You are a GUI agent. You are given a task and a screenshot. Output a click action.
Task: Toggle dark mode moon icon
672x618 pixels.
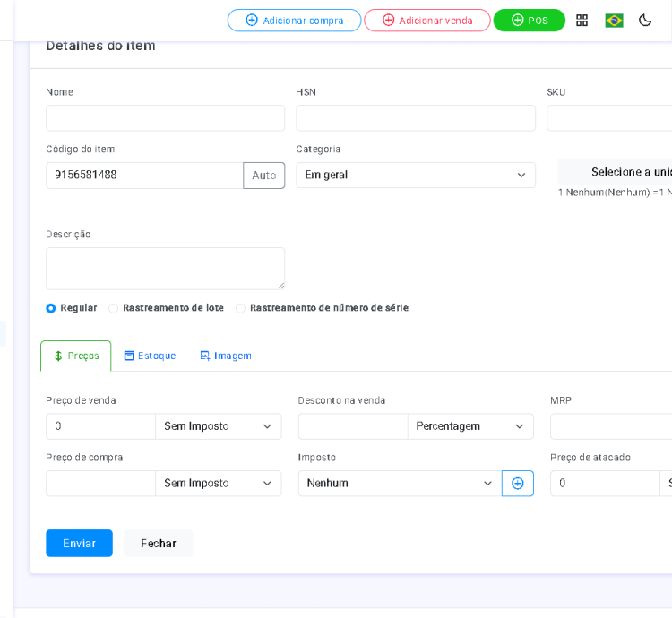(645, 21)
